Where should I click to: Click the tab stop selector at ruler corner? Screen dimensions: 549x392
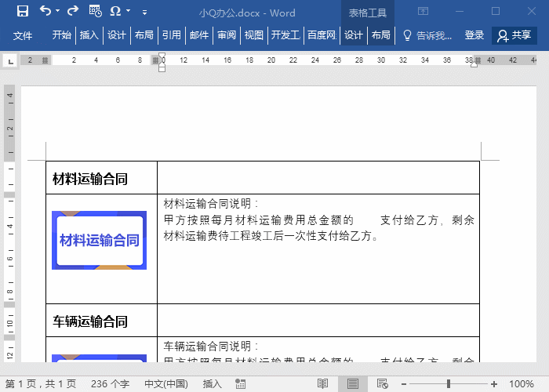click(x=10, y=62)
